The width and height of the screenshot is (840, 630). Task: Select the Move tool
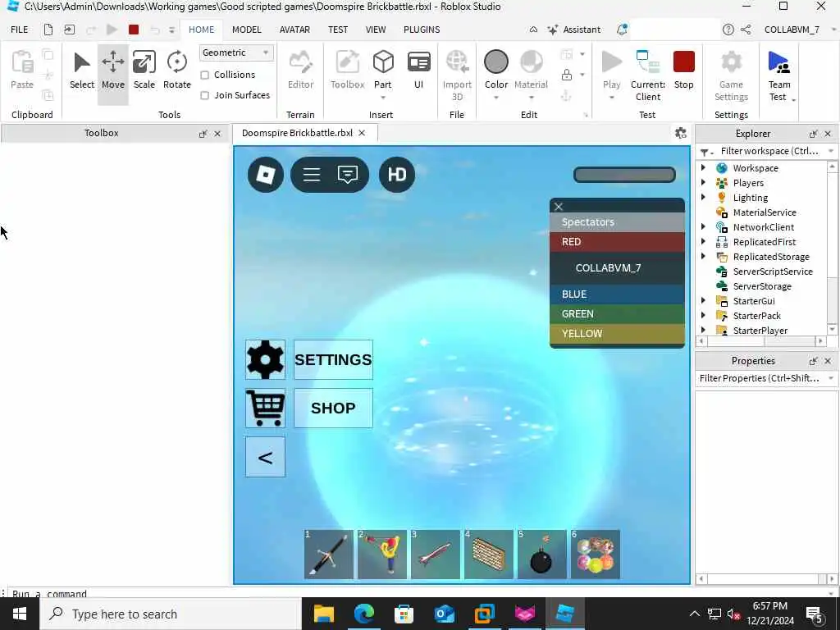point(113,71)
